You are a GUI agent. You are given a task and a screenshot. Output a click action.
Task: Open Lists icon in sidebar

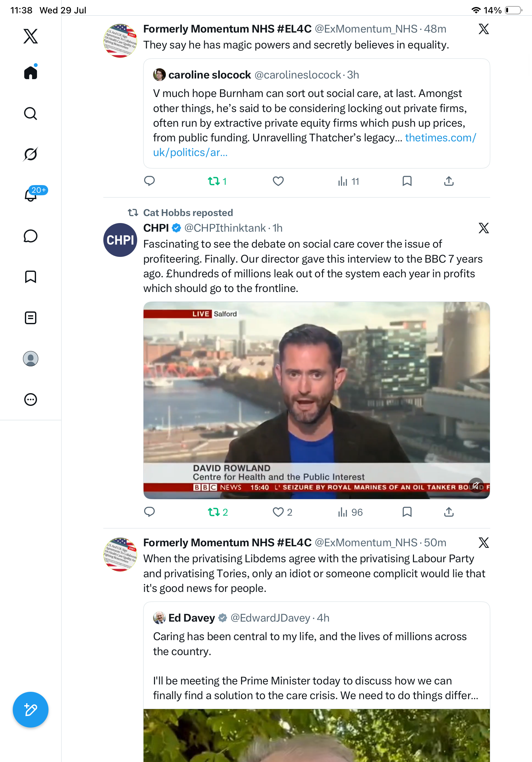coord(31,317)
